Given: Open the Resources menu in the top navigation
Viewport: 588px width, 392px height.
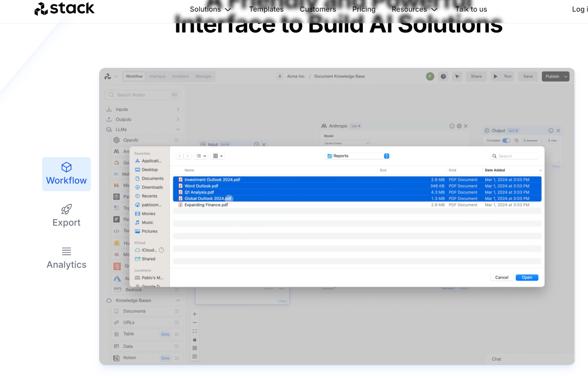Looking at the screenshot, I should click(x=414, y=9).
